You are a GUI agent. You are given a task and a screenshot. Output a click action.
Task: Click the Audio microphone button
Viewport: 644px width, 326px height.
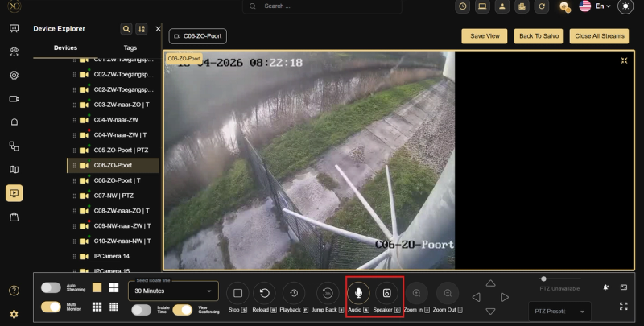(358, 293)
